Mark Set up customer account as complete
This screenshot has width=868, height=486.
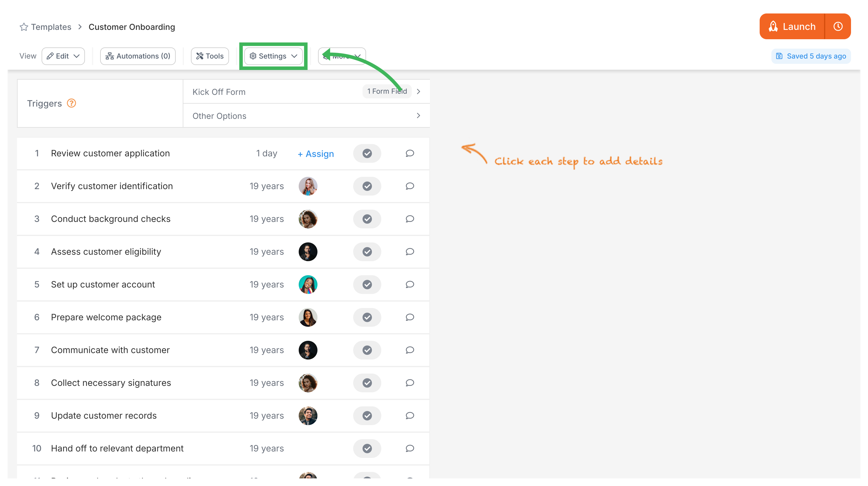click(x=367, y=284)
